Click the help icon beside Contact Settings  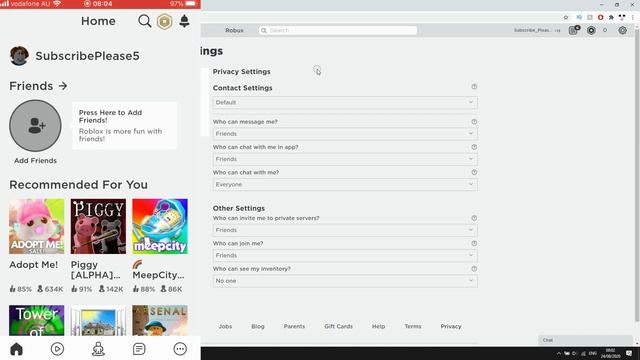point(474,87)
